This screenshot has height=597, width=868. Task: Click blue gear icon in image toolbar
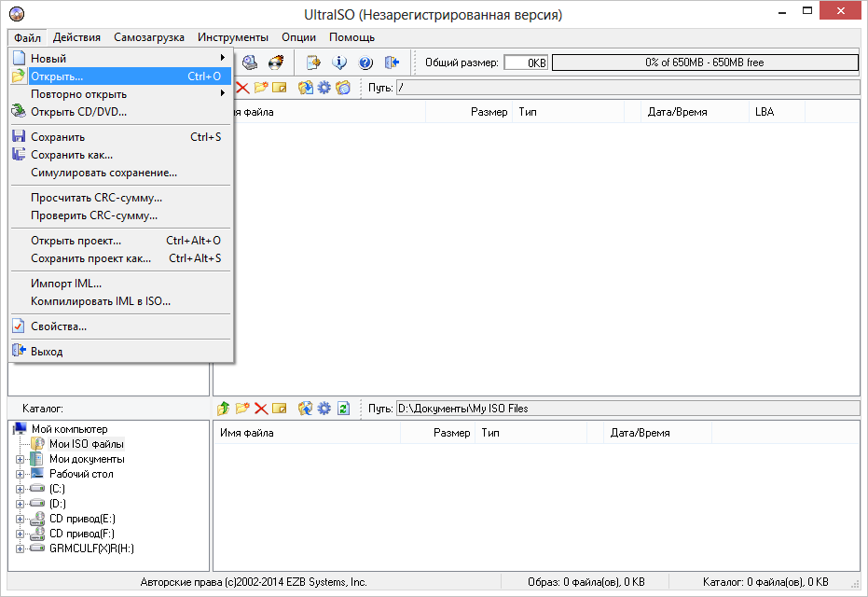[324, 88]
